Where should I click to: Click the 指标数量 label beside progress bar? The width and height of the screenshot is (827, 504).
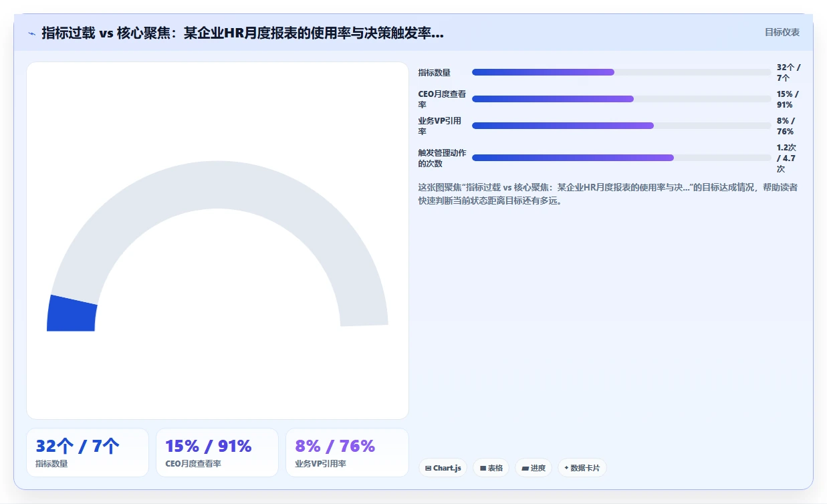[435, 73]
